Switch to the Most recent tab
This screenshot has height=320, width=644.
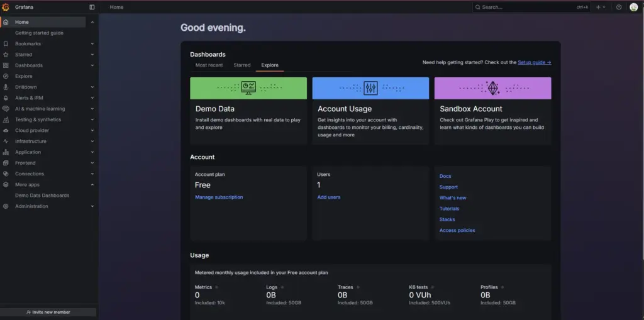pos(209,65)
